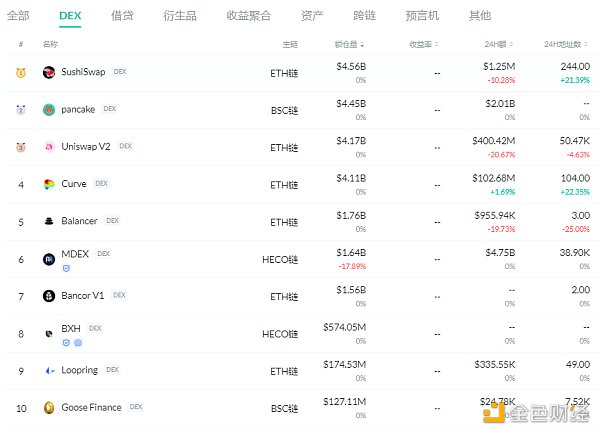Image resolution: width=600 pixels, height=434 pixels.
Task: Click the Curve logo icon
Action: coord(49,184)
